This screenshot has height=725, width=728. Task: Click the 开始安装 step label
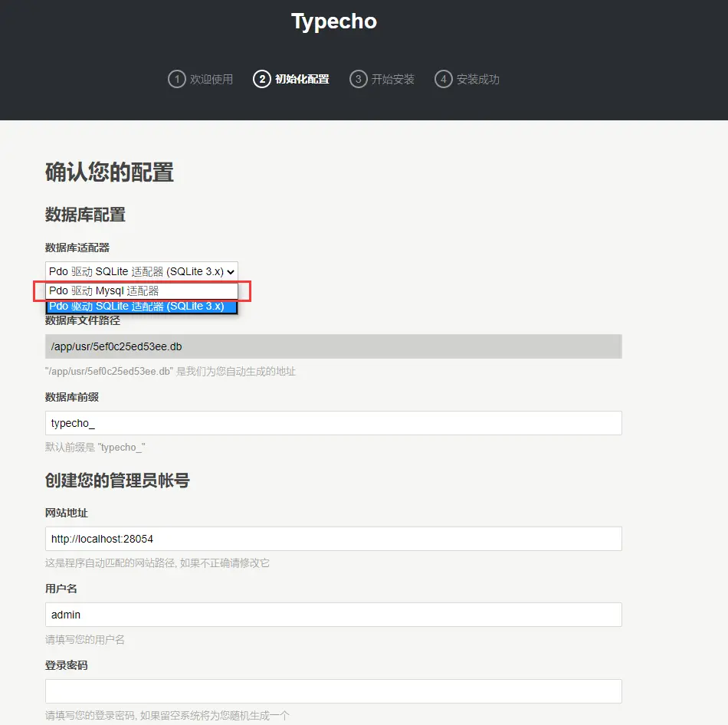pyautogui.click(x=393, y=80)
